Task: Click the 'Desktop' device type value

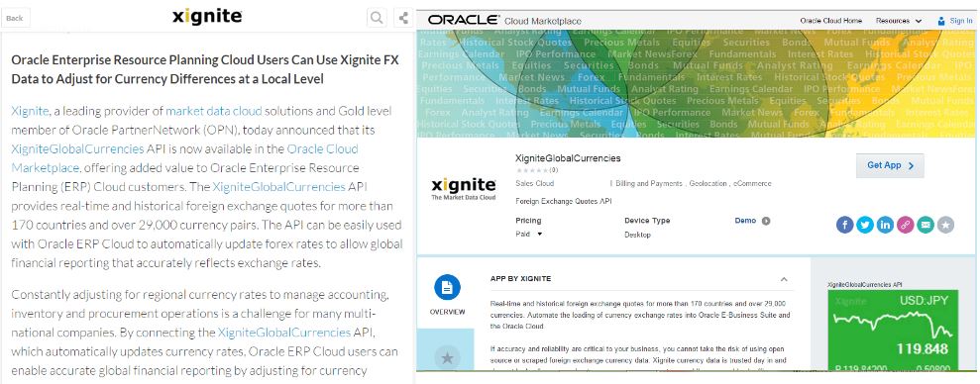Action: tap(637, 235)
